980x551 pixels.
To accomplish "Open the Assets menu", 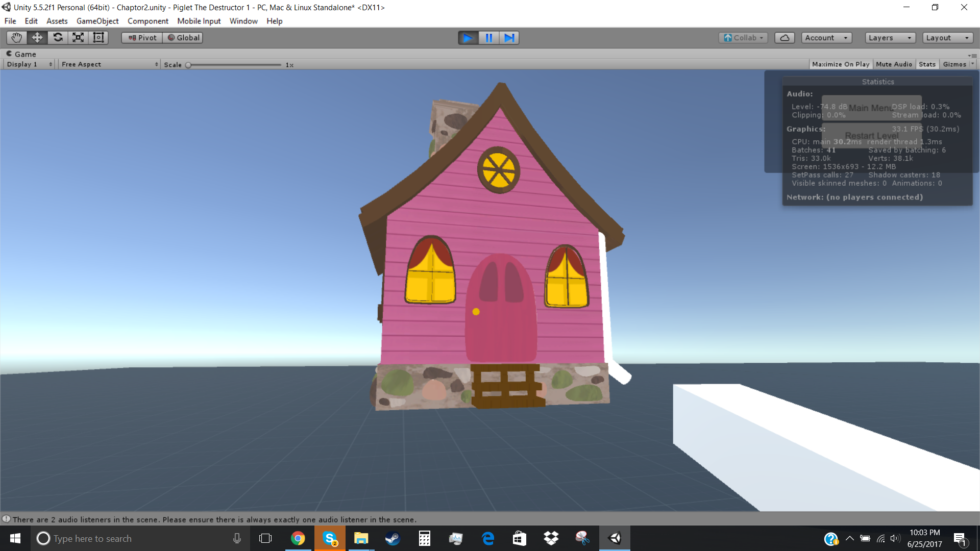I will click(57, 21).
